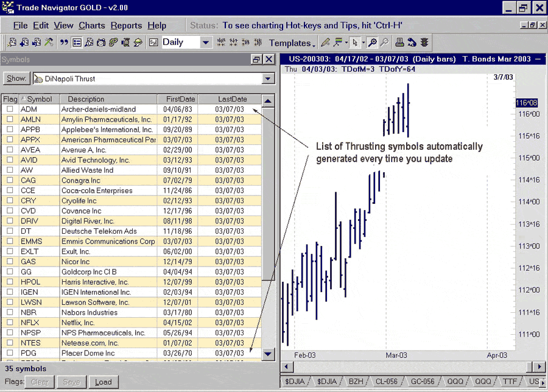Click the symbol list scroll-down arrow
This screenshot has width=548, height=392.
point(268,354)
